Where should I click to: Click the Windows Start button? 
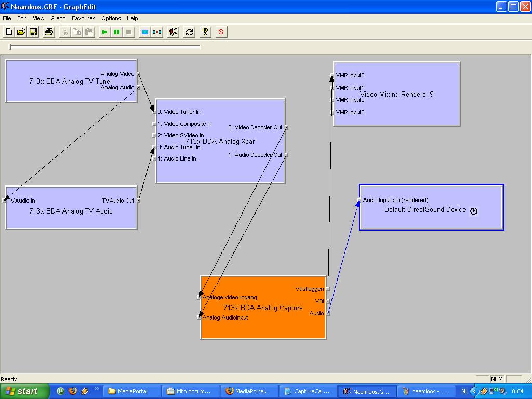[24, 391]
